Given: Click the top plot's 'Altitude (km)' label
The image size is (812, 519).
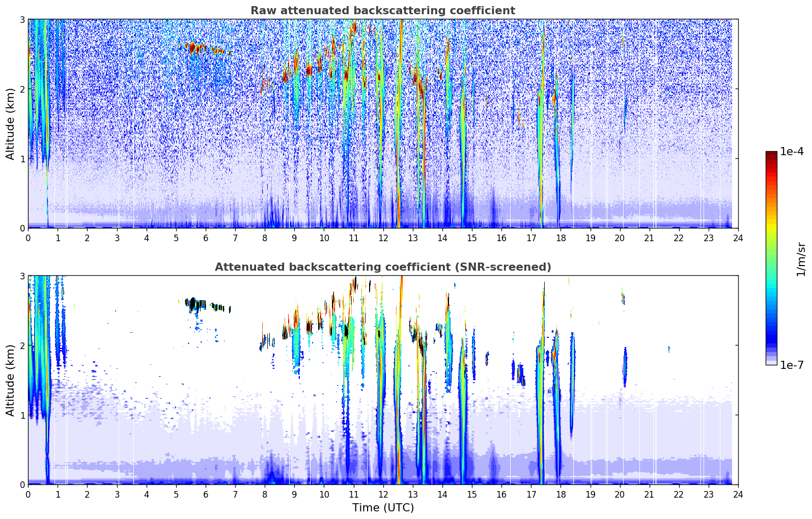Looking at the screenshot, I should (10, 124).
